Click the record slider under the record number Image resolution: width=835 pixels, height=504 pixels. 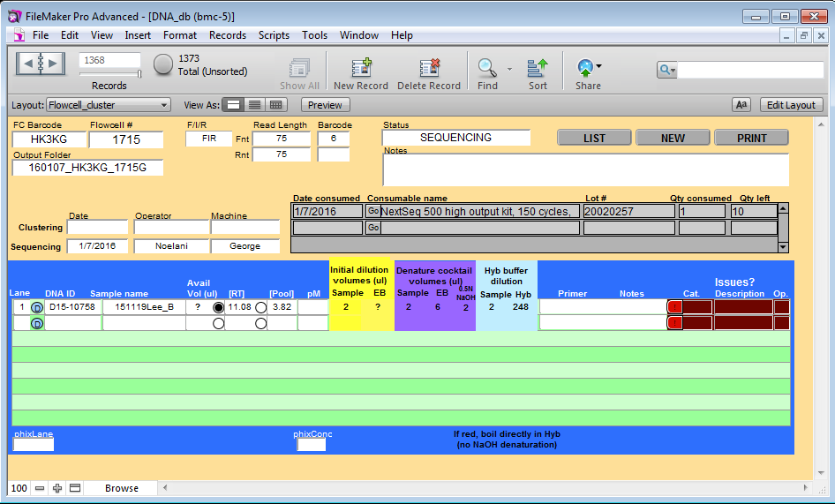109,75
